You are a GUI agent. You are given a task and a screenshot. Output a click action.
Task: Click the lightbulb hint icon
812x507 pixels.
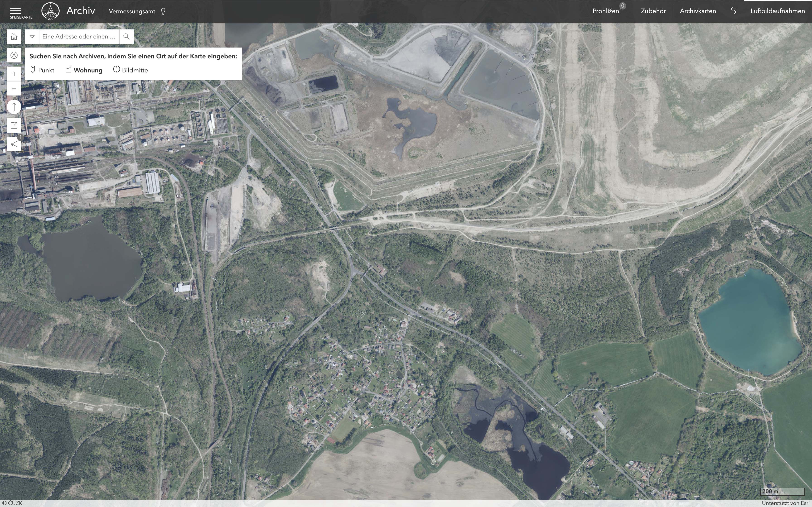[x=163, y=11]
